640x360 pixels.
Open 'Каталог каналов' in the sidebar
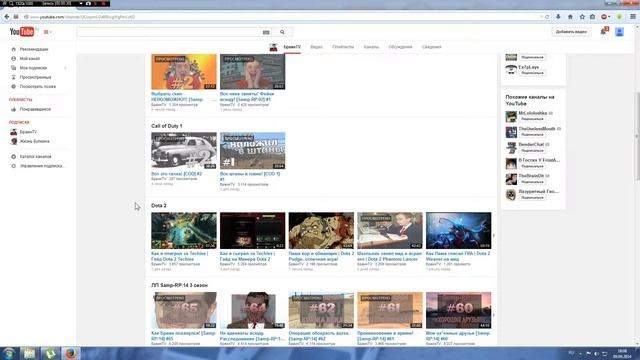point(36,157)
